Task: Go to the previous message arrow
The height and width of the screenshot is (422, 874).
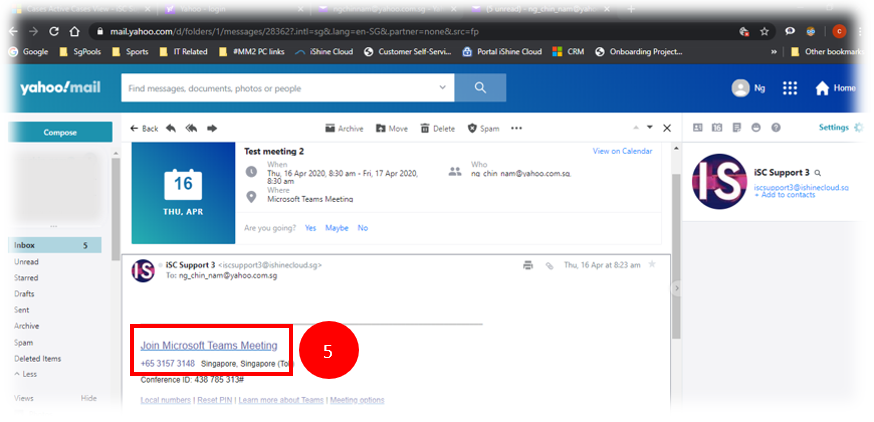Action: [636, 128]
